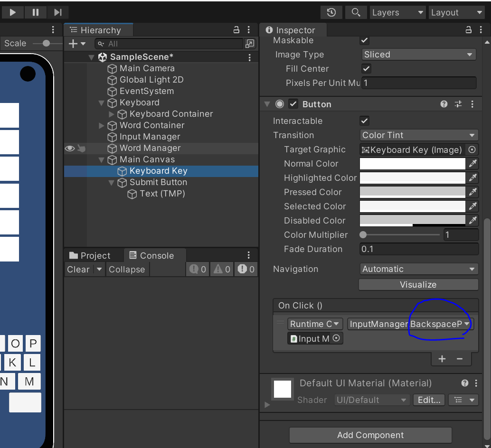
Task: Open the Hierarchy search window icon
Action: pyautogui.click(x=250, y=44)
